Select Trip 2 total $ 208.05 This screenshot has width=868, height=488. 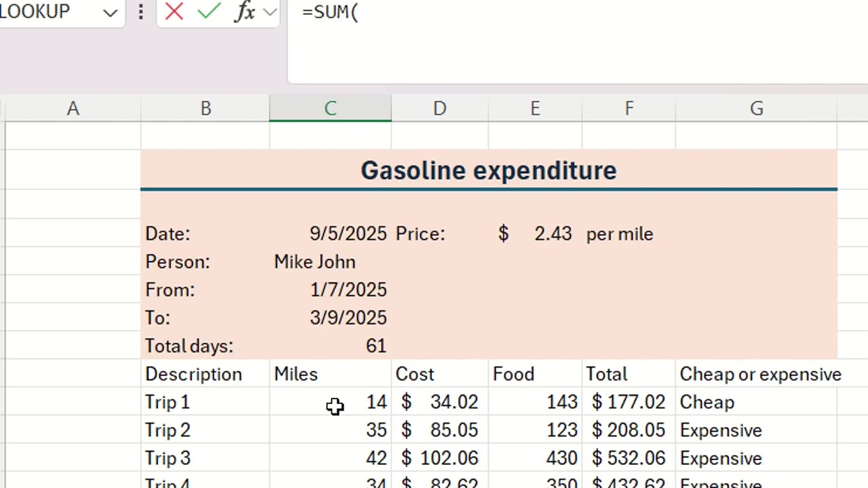(x=629, y=430)
